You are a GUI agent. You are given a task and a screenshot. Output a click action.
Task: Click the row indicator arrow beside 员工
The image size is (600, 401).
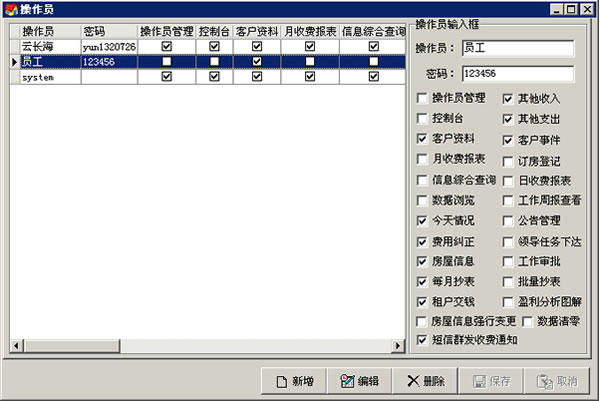[x=15, y=62]
